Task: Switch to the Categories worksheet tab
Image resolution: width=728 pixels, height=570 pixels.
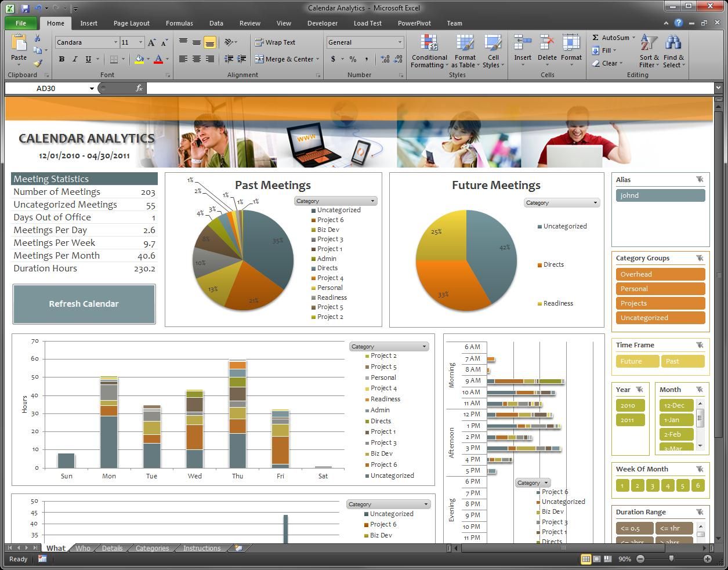Action: [x=152, y=548]
